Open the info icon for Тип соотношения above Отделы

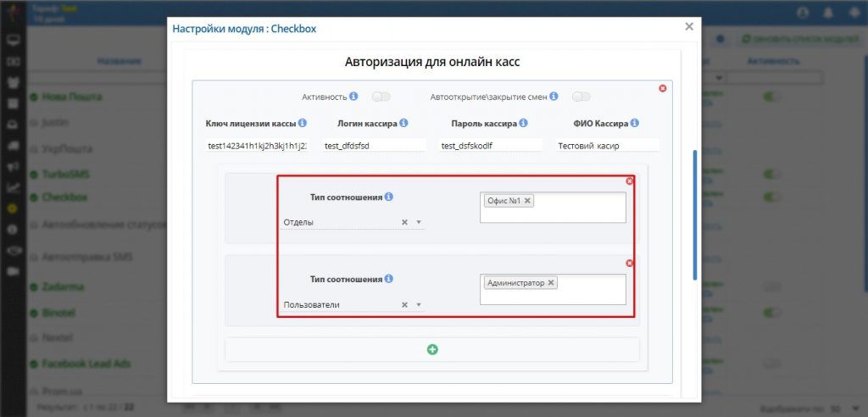[389, 197]
